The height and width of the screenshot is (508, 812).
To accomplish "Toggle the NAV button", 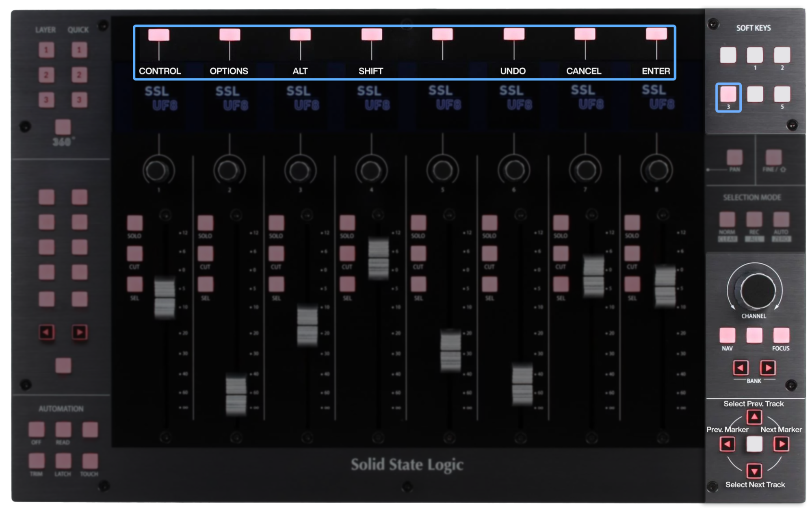I will tap(727, 336).
